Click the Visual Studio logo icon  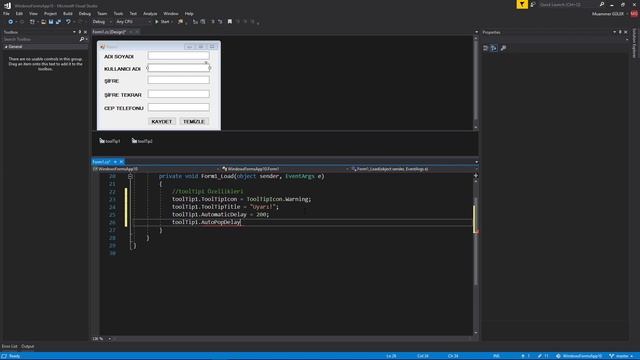click(7, 5)
